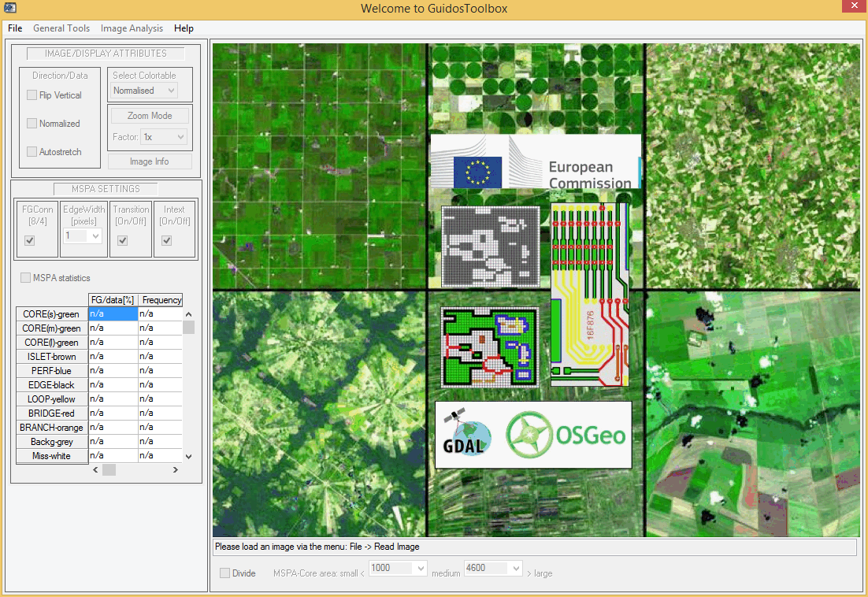The height and width of the screenshot is (597, 868).
Task: Click the OSGeo logo in splash image
Action: point(566,435)
